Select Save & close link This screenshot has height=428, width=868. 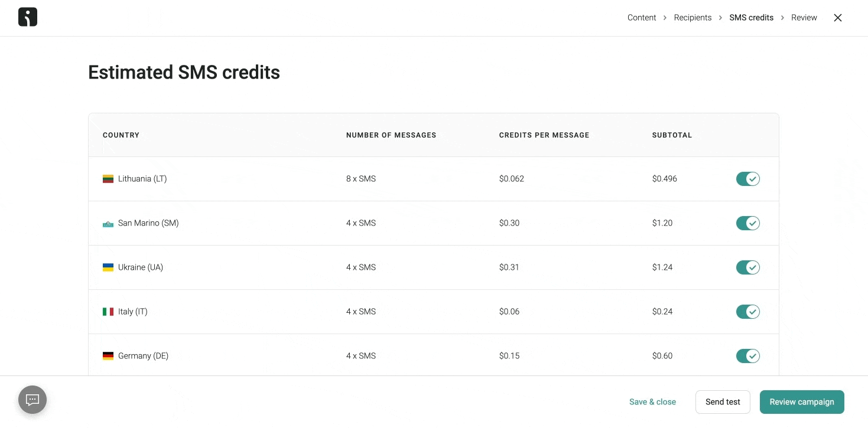[652, 401]
